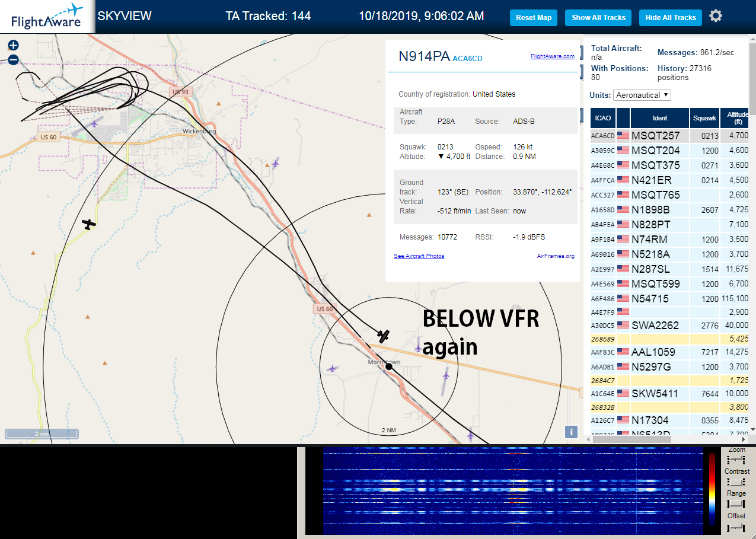756x539 pixels.
Task: Adjust the waterfall Offset slider
Action: coord(736,527)
